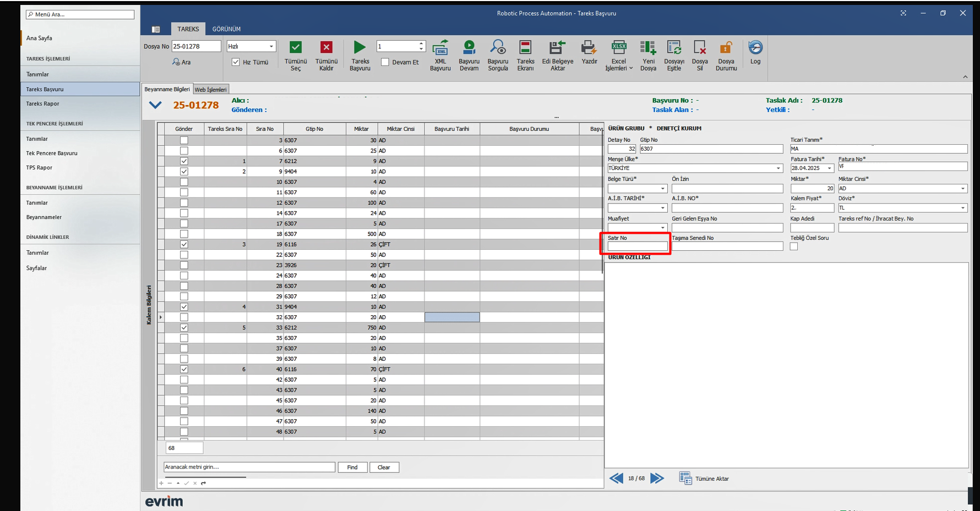Open Beyannameler in sidebar
980x511 pixels.
click(x=44, y=217)
